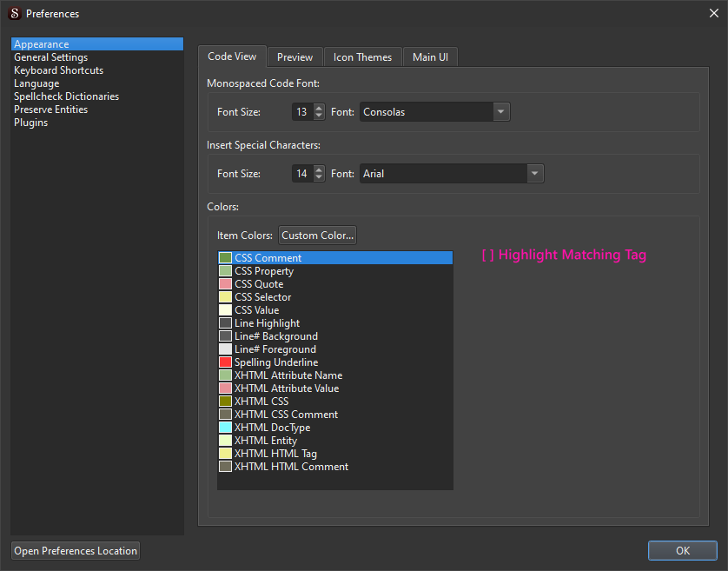Select the XHTML Attribute Value swatch
728x571 pixels.
point(225,388)
